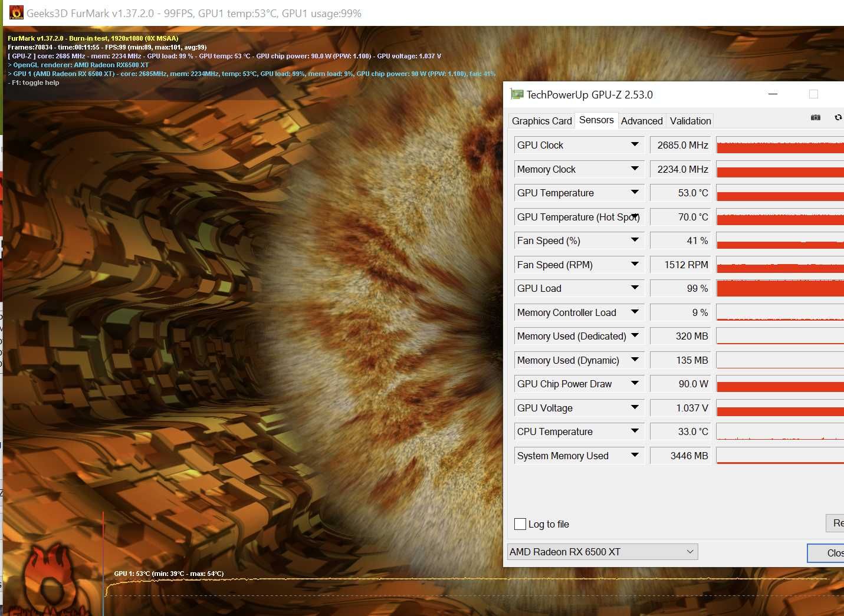This screenshot has height=616, width=844.
Task: Click FurMark's F1: toggle help text
Action: tap(34, 83)
